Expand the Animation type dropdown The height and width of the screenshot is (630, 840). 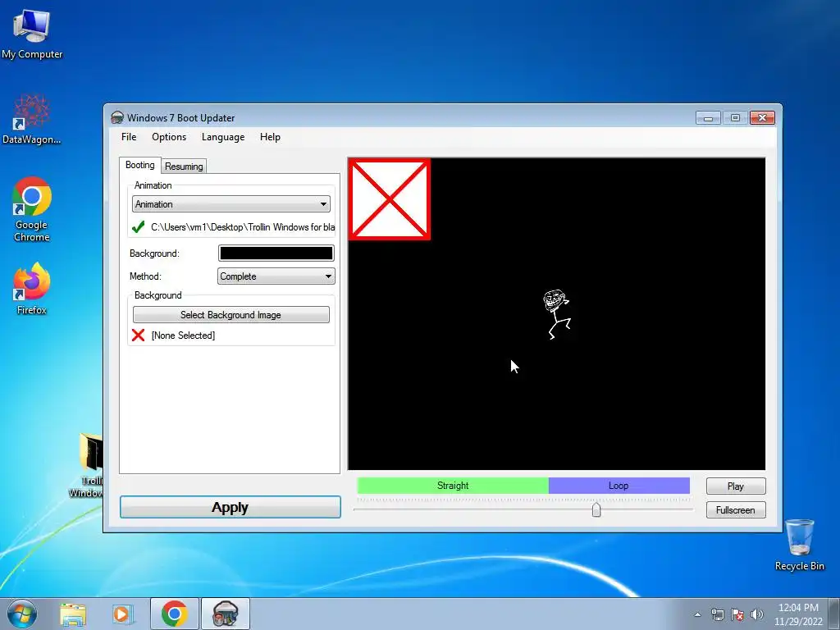(x=231, y=204)
